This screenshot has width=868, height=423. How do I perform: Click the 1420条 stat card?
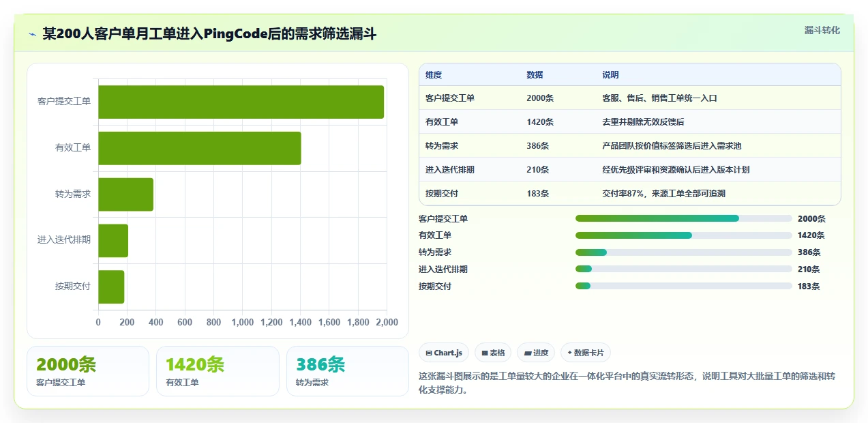coord(218,371)
